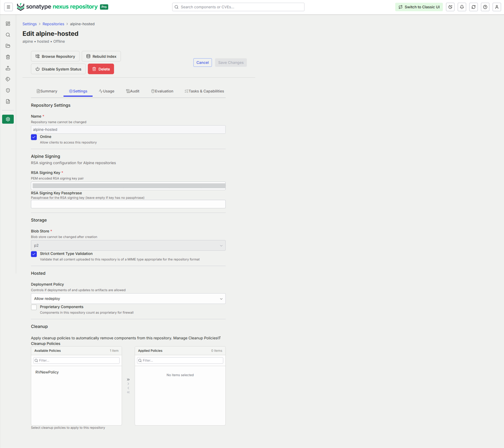This screenshot has height=448, width=504.
Task: Open the hamburger navigation menu
Action: 8,7
